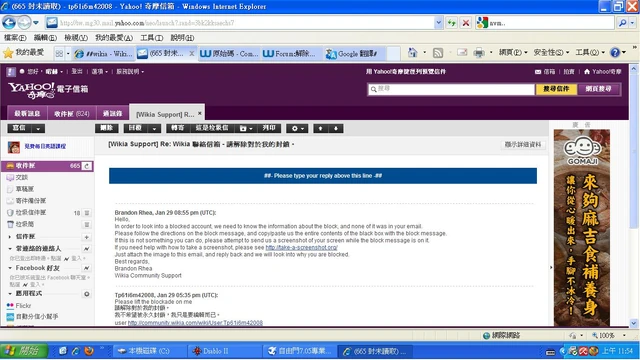Click the search magnifier in IE search box
The width and height of the screenshot is (640, 360).
(622, 23)
